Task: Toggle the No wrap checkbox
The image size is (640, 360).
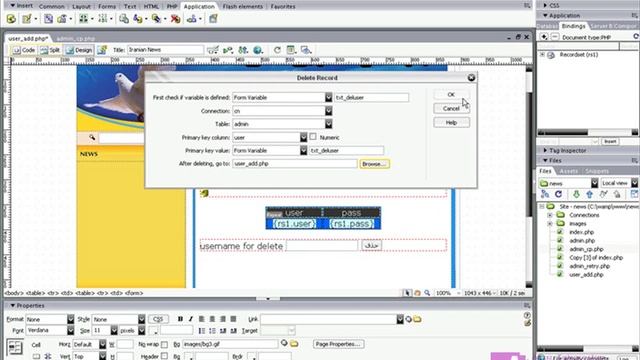Action: point(164,344)
